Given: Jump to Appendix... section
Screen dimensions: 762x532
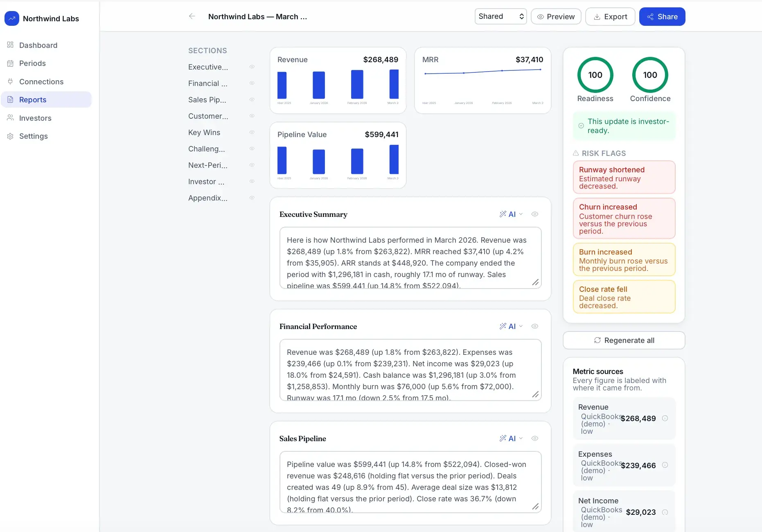Looking at the screenshot, I should (207, 198).
